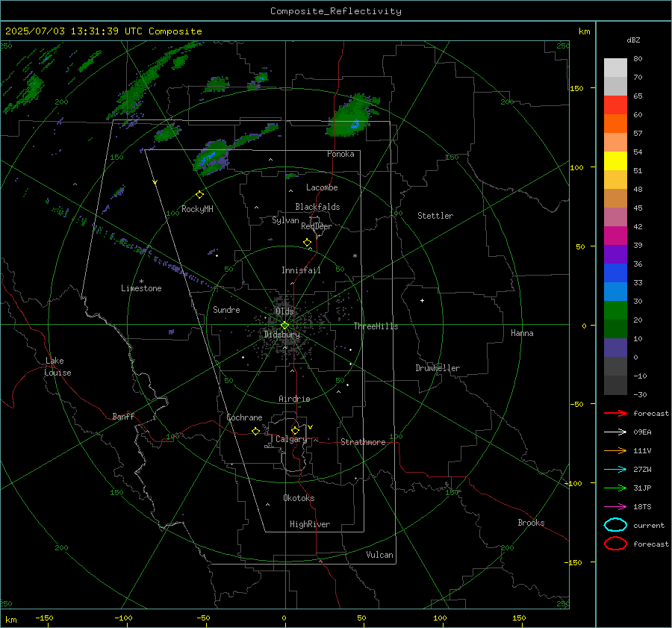
Task: Click the green 31JP arrow in legend
Action: [615, 488]
